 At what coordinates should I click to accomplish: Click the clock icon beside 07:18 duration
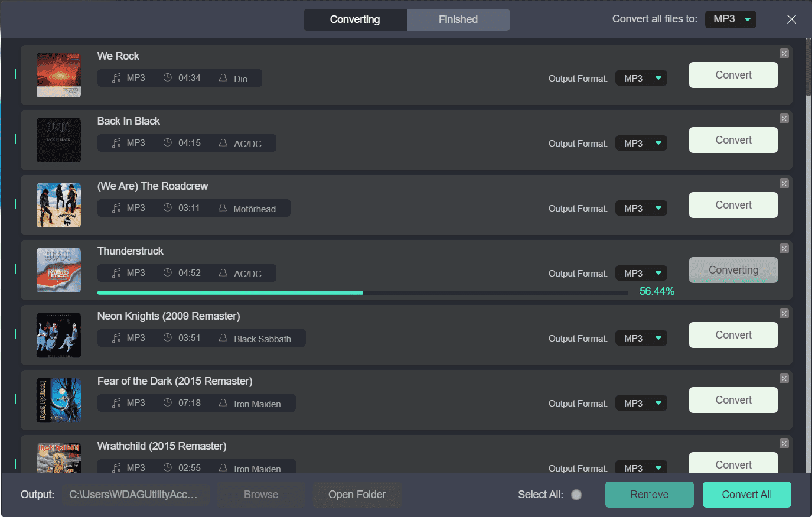pyautogui.click(x=168, y=403)
